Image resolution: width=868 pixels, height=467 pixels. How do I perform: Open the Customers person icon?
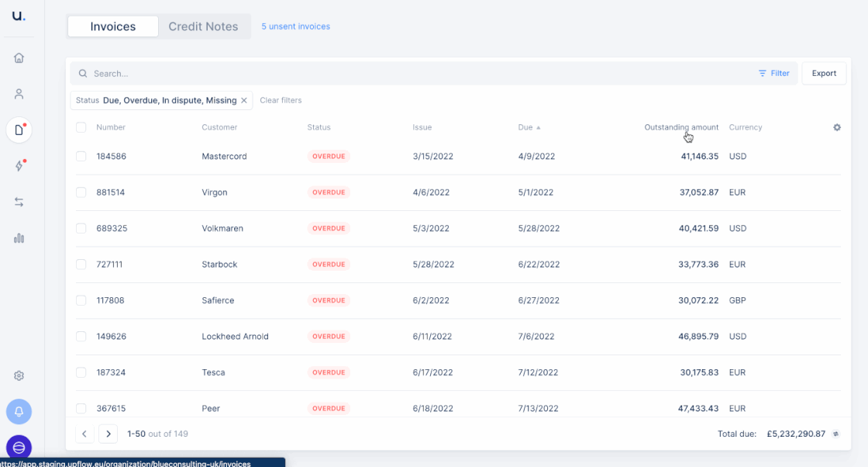pyautogui.click(x=19, y=94)
